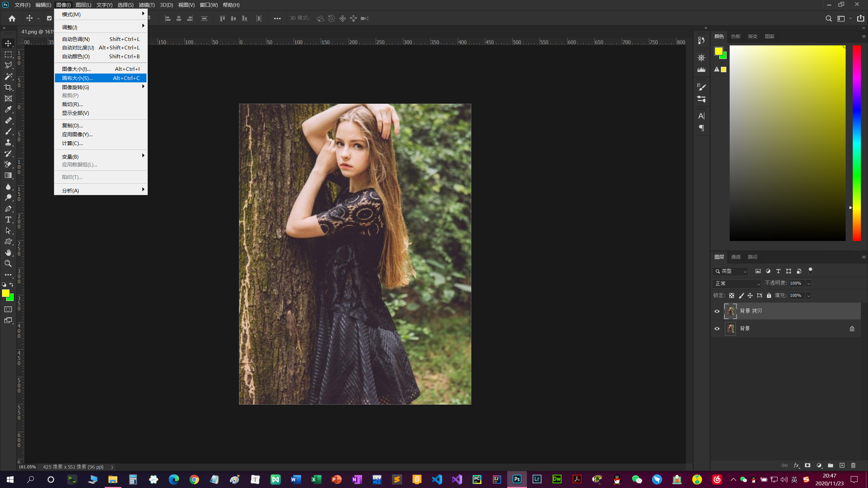Open the layer style fx menu
This screenshot has width=868, height=488.
[x=796, y=465]
